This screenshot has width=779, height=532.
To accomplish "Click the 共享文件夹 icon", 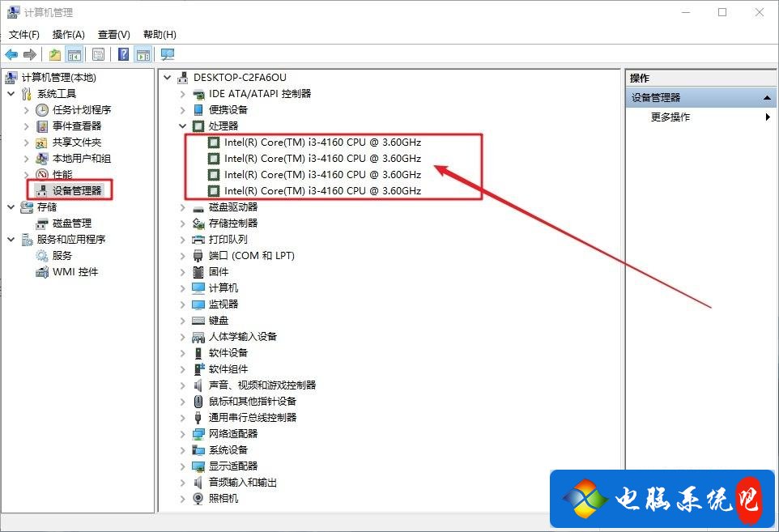I will (x=42, y=143).
